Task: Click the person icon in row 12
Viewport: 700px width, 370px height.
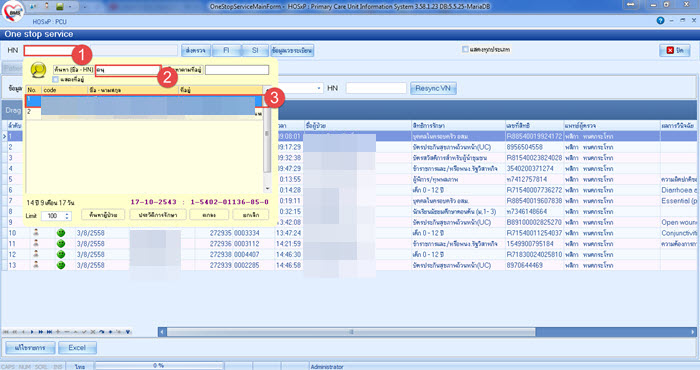Action: click(x=36, y=254)
